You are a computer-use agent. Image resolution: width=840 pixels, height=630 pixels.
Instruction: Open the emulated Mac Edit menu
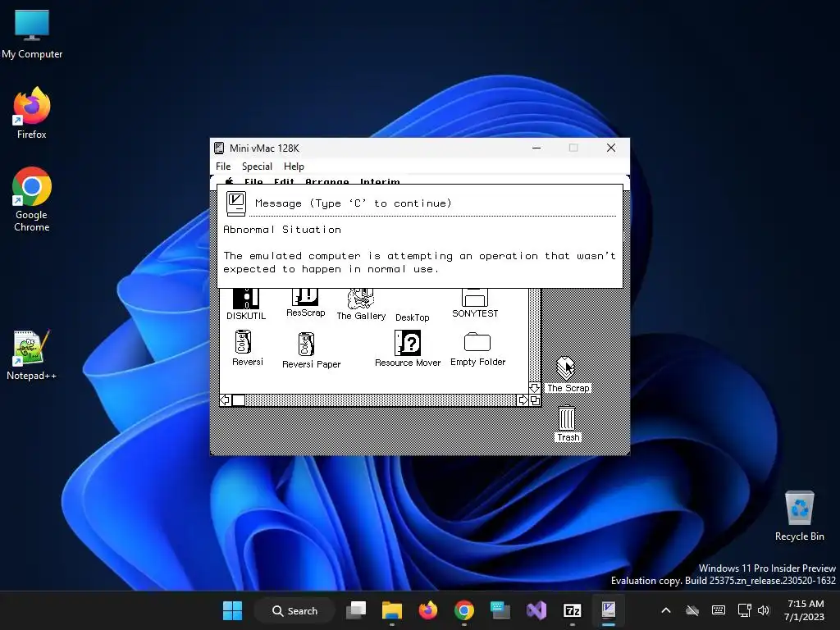(284, 181)
